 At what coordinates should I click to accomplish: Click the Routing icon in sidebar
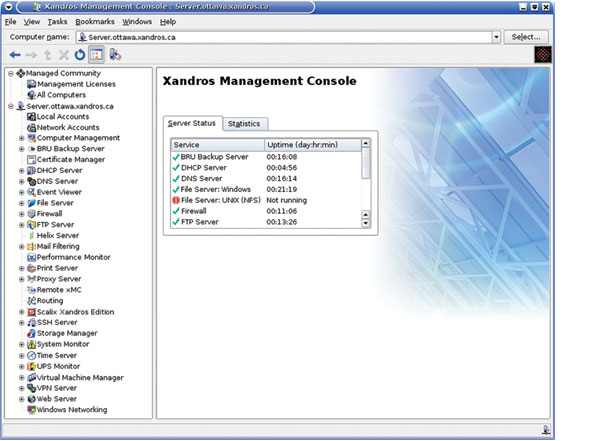[x=31, y=300]
